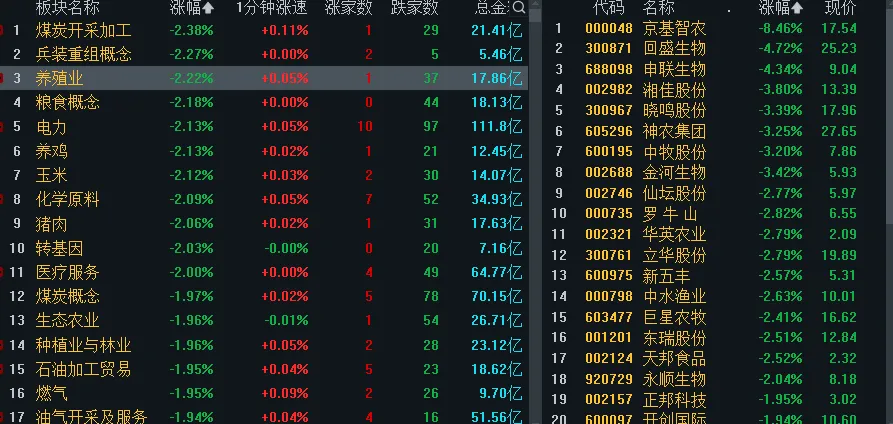The image size is (893, 424).
Task: Open stock 中牧股份 in the list
Action: (674, 152)
